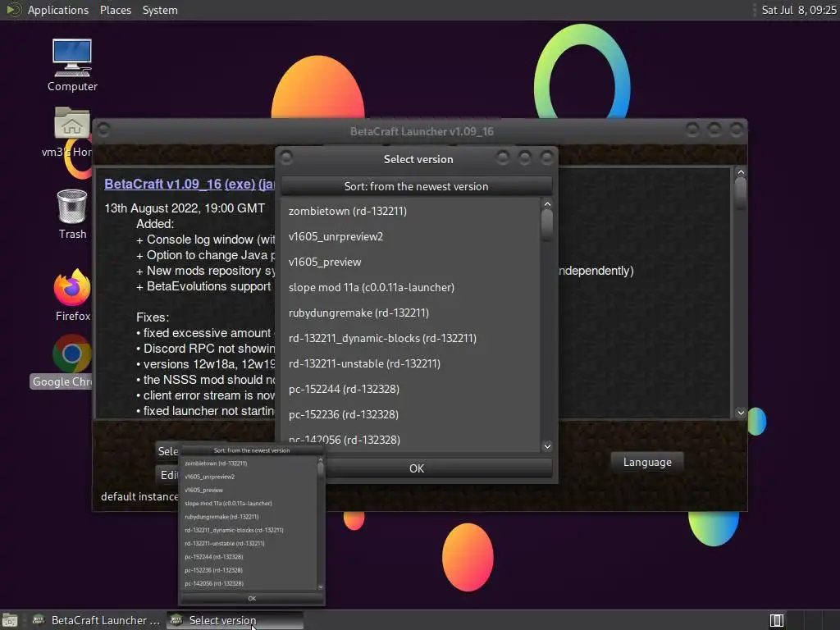Switch to BetaCraft Launcher taskbar entry

[97, 620]
